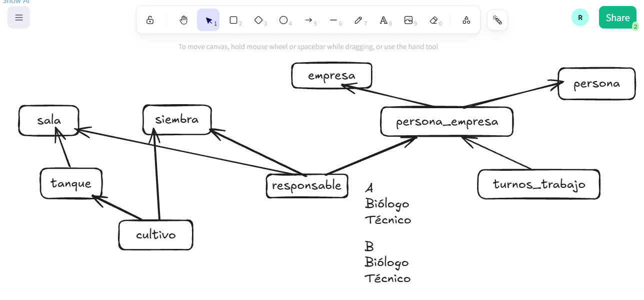The width and height of the screenshot is (644, 300).
Task: Select the Diamond shape tool
Action: click(258, 20)
